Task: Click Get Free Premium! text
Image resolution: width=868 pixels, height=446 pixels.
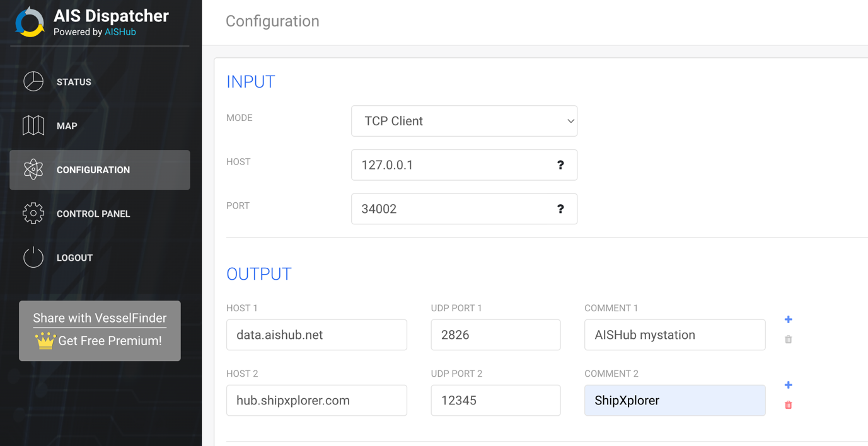Action: (110, 341)
